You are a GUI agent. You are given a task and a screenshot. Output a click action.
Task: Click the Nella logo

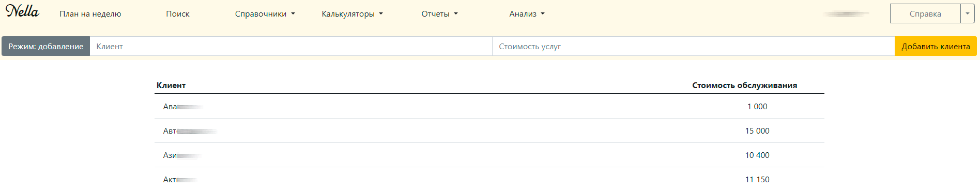pos(22,11)
